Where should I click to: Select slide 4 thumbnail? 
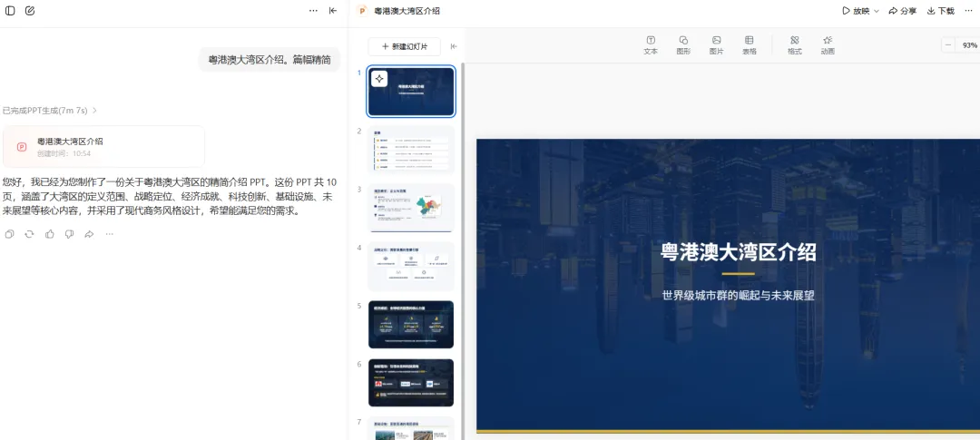[411, 266]
